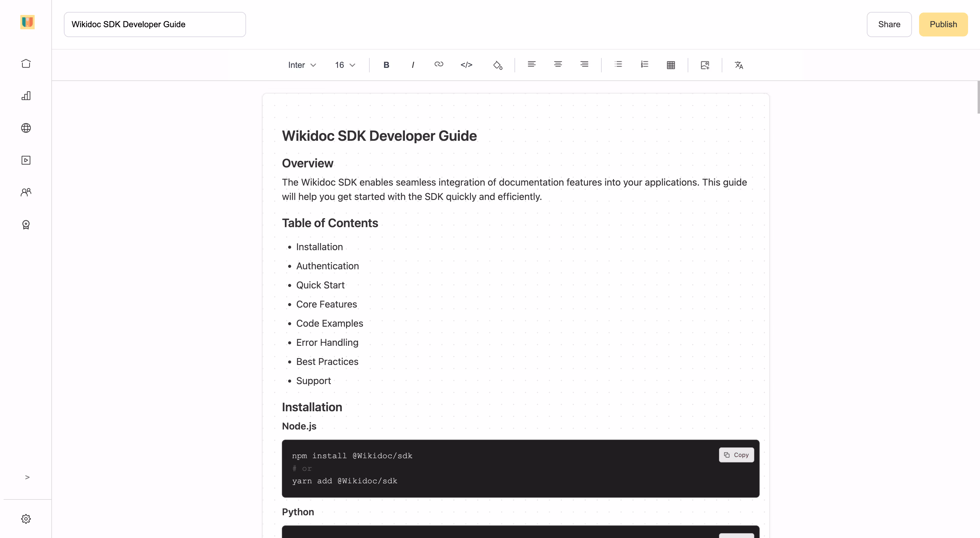Insert a table into the guide

[671, 65]
